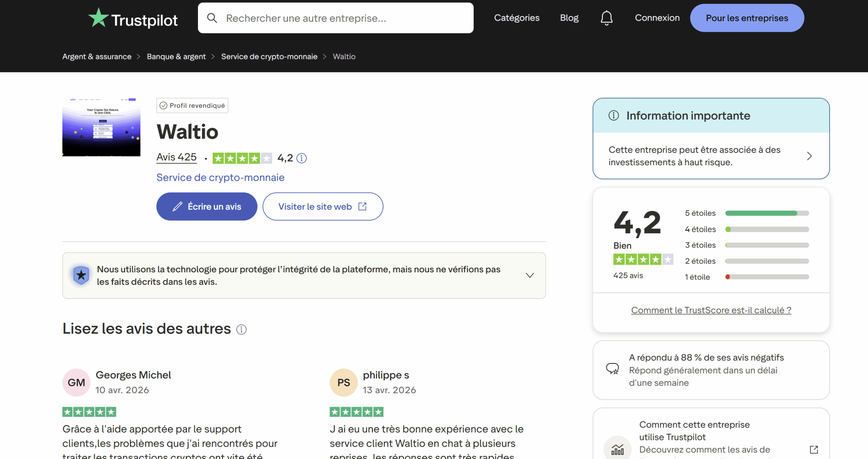868x459 pixels.
Task: Click the pencil icon on "Écrire un avis"
Action: (x=178, y=206)
